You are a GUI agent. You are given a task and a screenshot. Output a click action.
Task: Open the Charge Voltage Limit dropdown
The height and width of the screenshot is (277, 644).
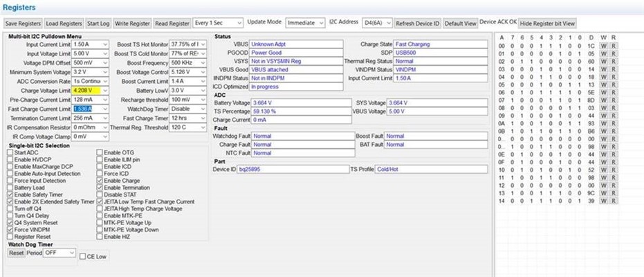click(x=90, y=91)
